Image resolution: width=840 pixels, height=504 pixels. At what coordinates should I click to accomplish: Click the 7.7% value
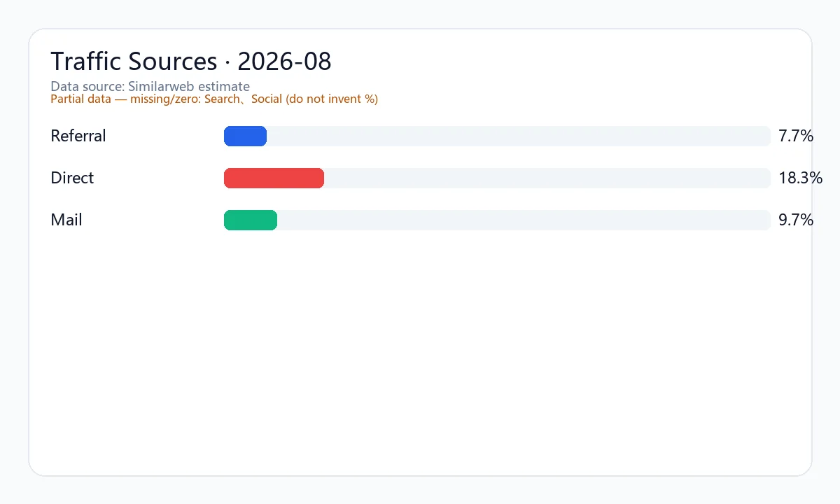(796, 136)
